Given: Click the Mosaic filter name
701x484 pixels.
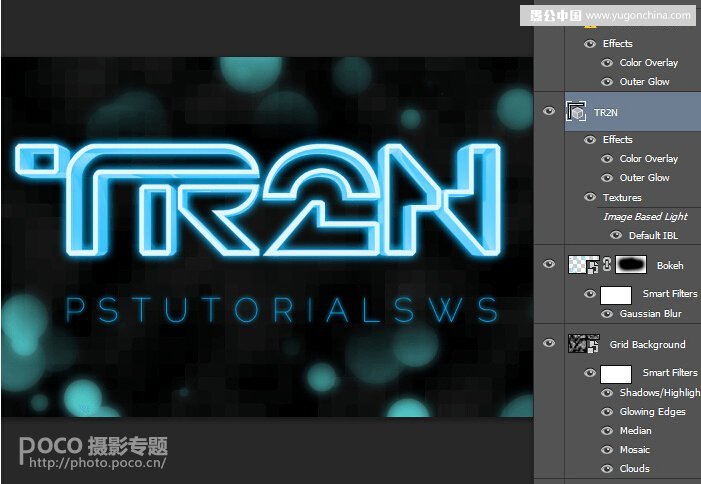Looking at the screenshot, I should tap(634, 450).
